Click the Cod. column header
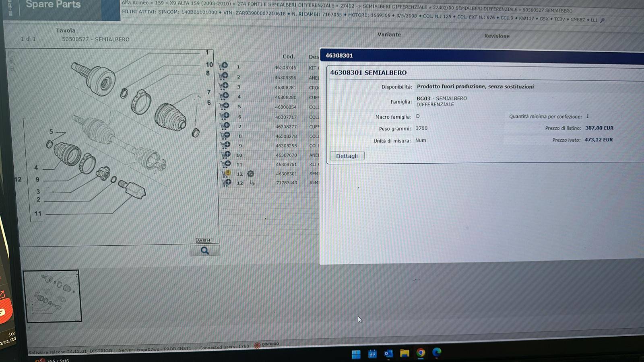The height and width of the screenshot is (362, 644). [289, 56]
